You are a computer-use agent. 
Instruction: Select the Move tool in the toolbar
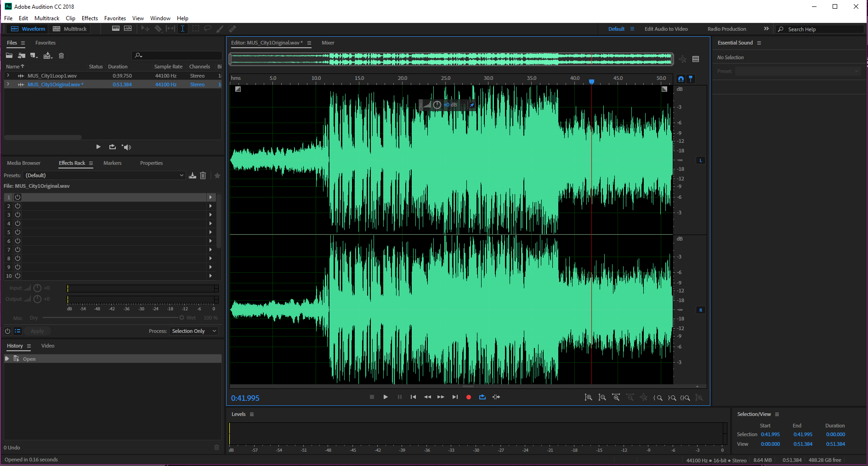click(x=145, y=28)
